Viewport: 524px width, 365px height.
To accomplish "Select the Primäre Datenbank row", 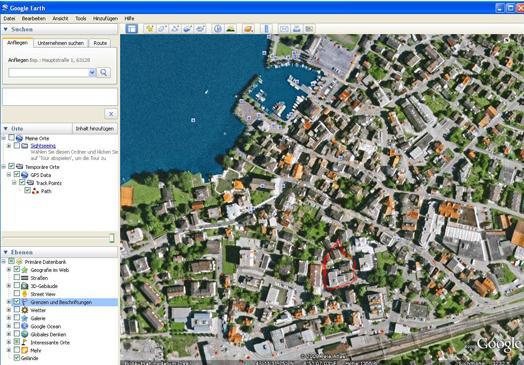I will 45,262.
